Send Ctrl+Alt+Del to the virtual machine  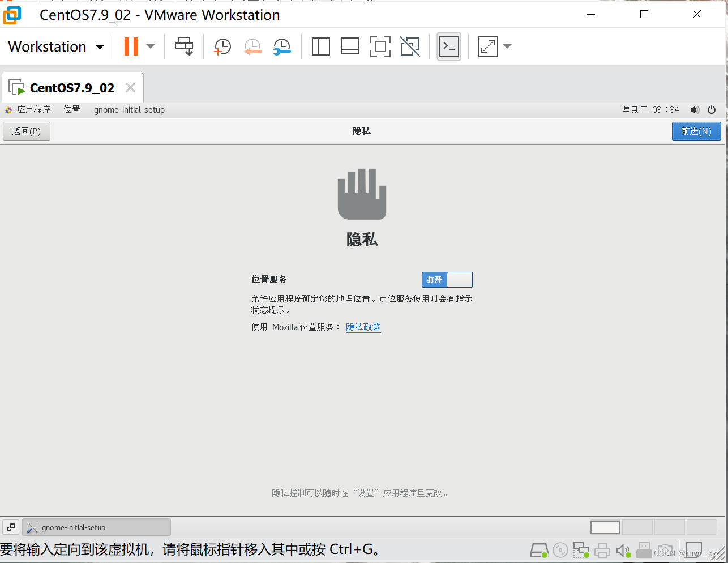click(184, 46)
